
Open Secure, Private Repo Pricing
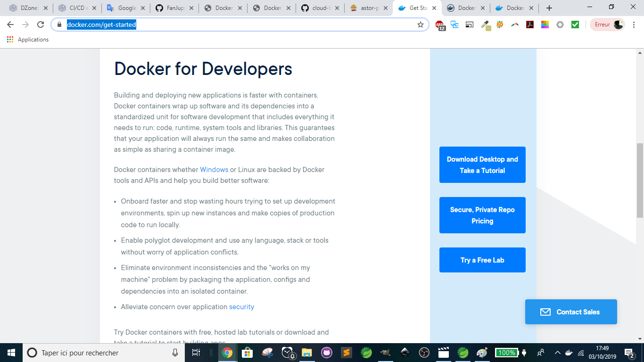pyautogui.click(x=482, y=215)
